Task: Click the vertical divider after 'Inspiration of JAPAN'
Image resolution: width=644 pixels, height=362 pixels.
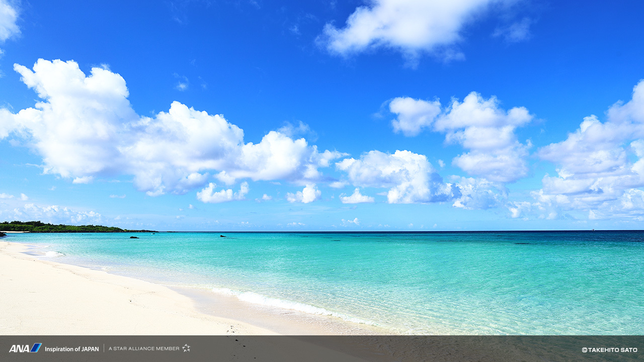Action: [x=104, y=348]
